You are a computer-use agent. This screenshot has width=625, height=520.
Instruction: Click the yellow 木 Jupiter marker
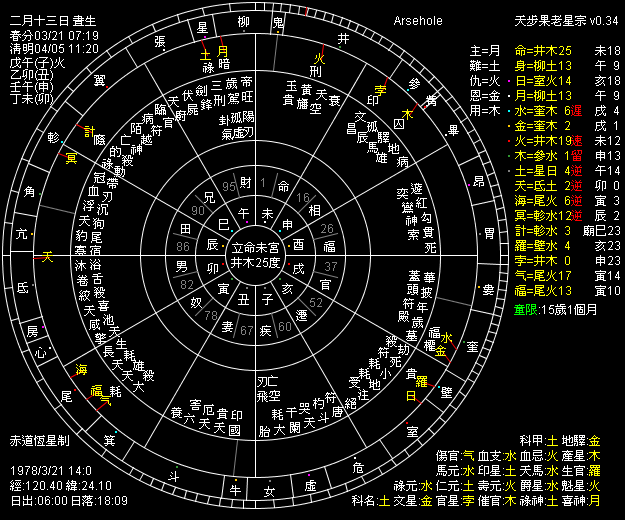tap(407, 114)
